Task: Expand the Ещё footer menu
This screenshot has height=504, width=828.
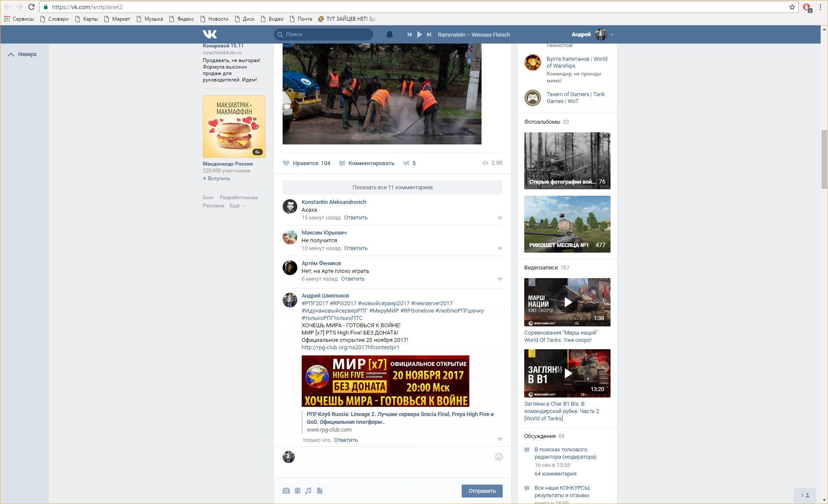Action: click(x=237, y=206)
